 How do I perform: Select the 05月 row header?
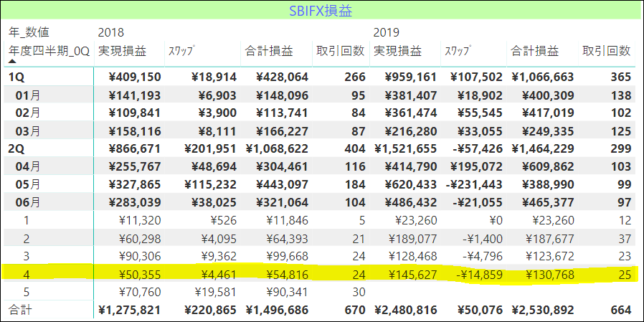pyautogui.click(x=28, y=185)
